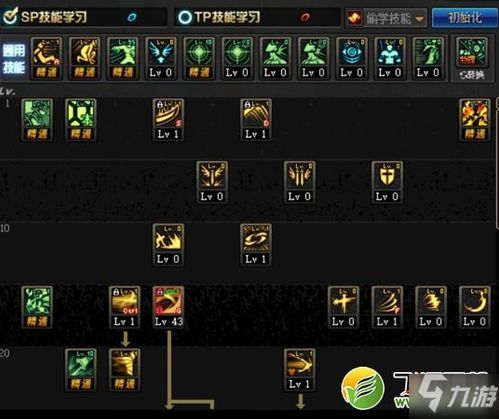Open the 通用技能 general skills tab
Image resolution: width=499 pixels, height=419 pixels.
pos(14,59)
